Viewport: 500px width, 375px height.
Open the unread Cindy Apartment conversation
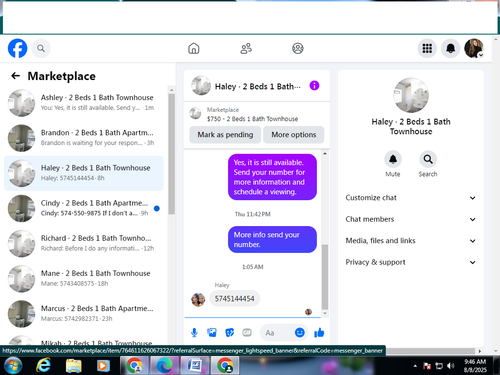(84, 208)
